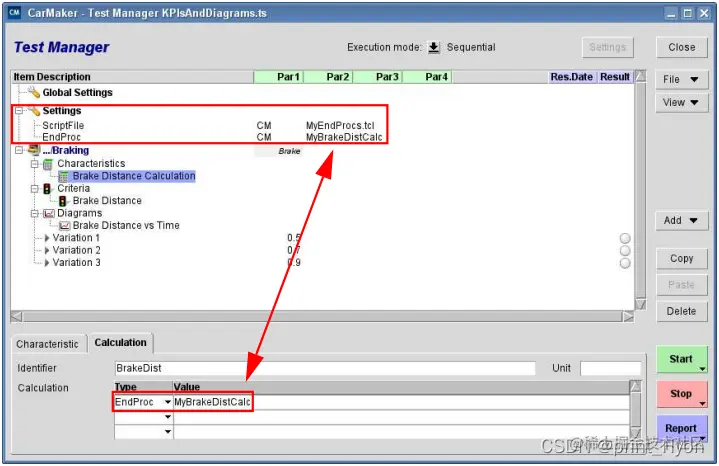Image resolution: width=719 pixels, height=466 pixels.
Task: Switch to the Characteristic tab
Action: tap(47, 344)
